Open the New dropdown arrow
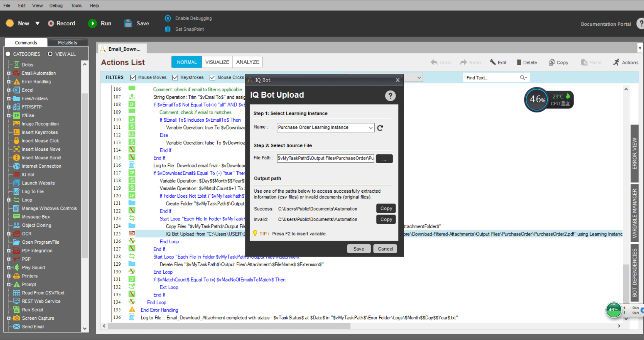The height and width of the screenshot is (340, 644). 38,23
